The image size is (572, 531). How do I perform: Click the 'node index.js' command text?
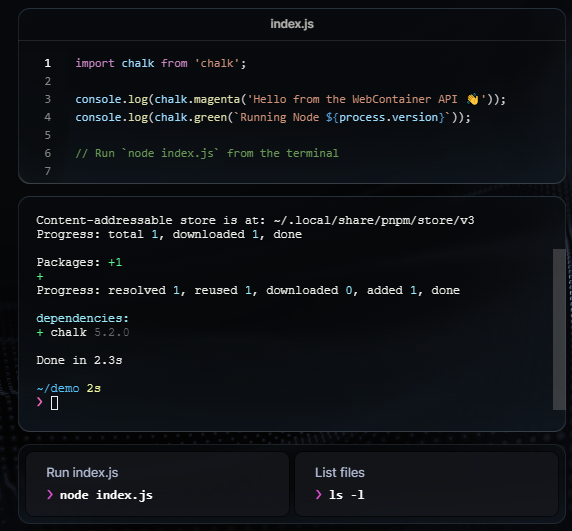(106, 495)
